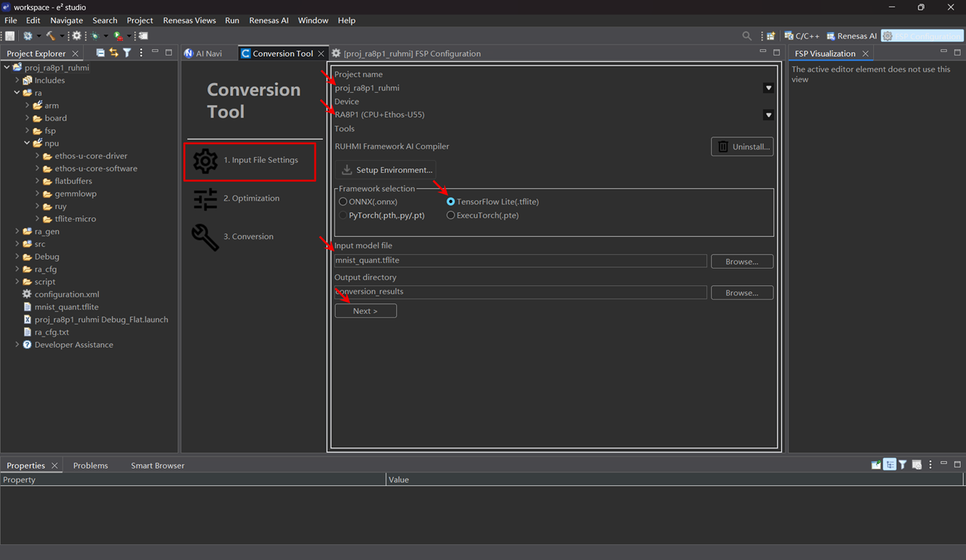Viewport: 966px width, 560px height.
Task: Click the Debug bug icon in the toolbar
Action: 95,35
